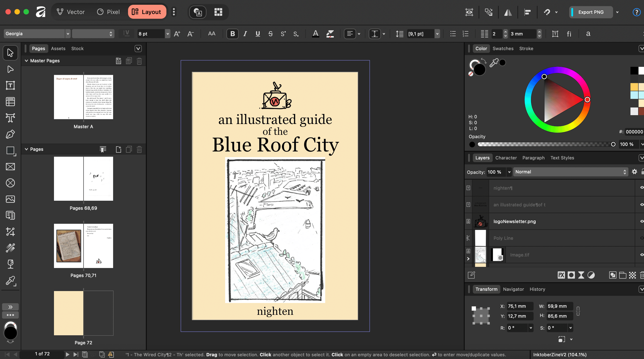Click the bulleted list icon

pyautogui.click(x=453, y=34)
